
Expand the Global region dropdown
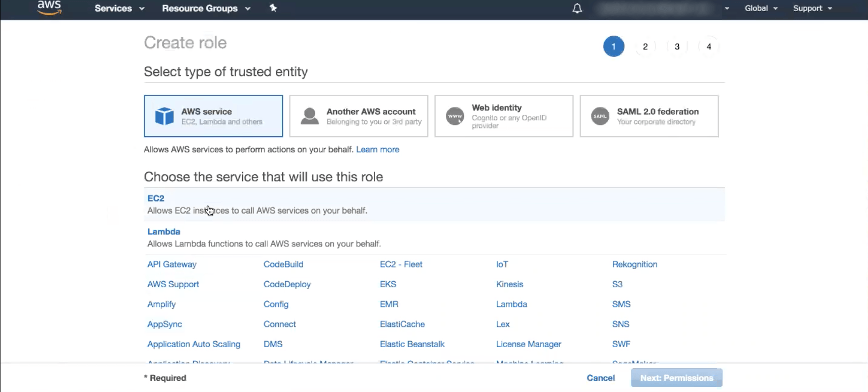[x=761, y=8]
